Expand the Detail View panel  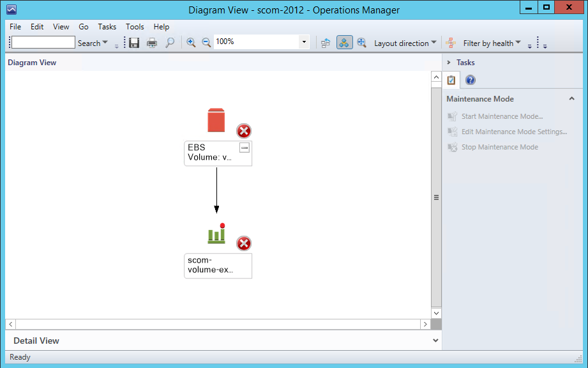pyautogui.click(x=435, y=341)
